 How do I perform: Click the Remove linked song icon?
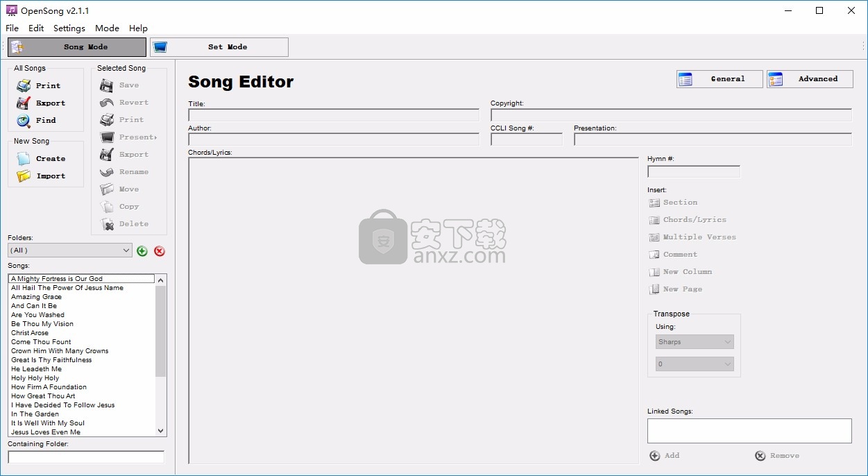click(x=760, y=456)
